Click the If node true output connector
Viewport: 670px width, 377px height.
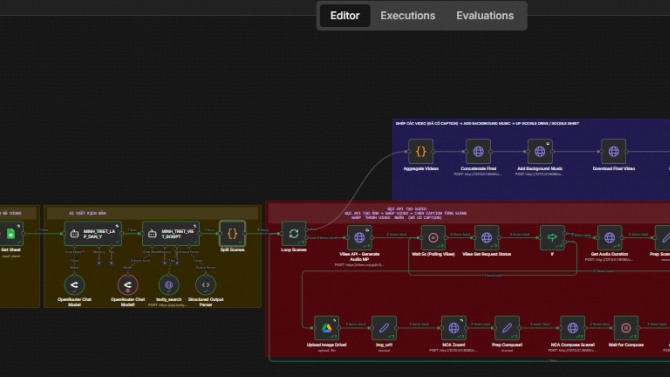coord(565,234)
